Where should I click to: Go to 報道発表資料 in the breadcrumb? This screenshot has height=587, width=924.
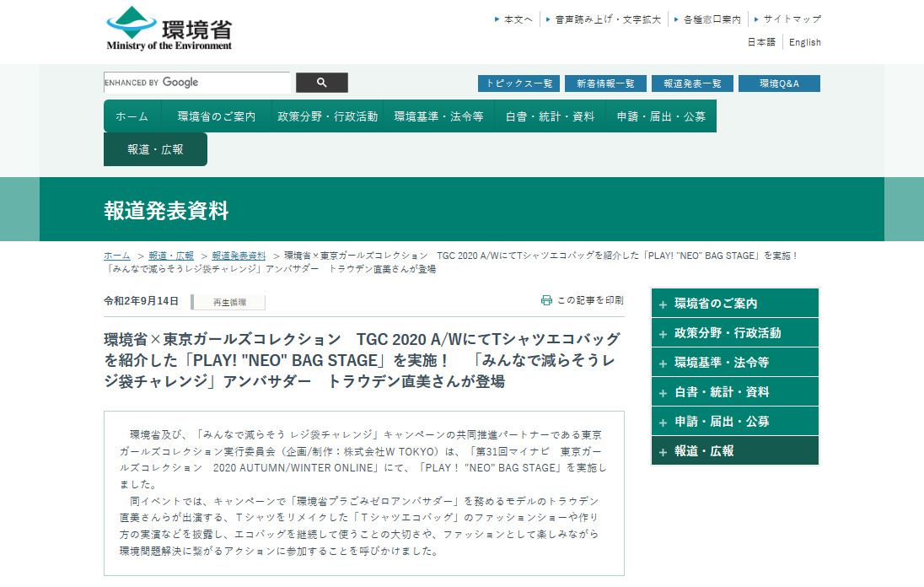click(239, 256)
